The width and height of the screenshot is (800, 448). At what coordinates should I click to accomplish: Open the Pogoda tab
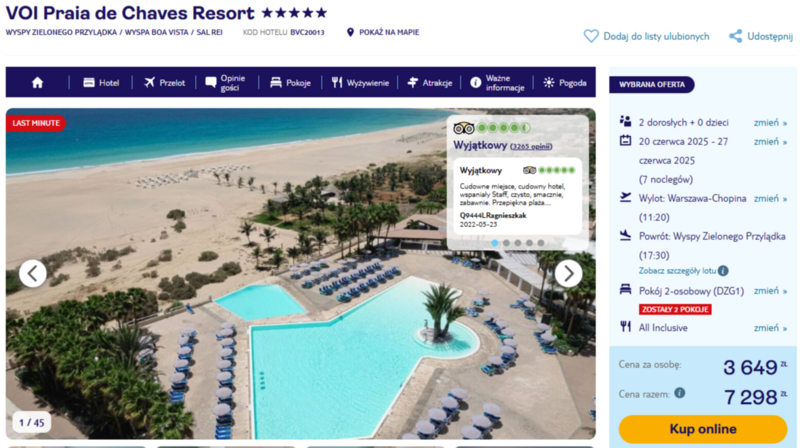(x=565, y=83)
